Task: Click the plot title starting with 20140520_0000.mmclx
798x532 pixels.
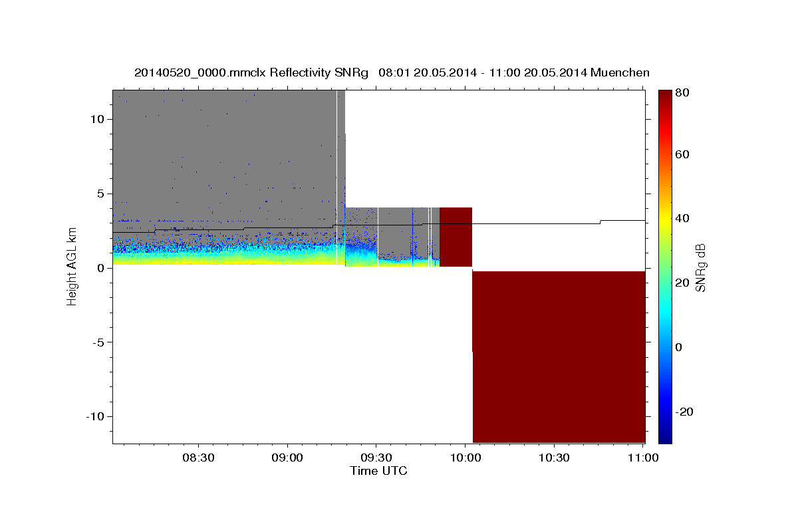Action: (x=392, y=72)
